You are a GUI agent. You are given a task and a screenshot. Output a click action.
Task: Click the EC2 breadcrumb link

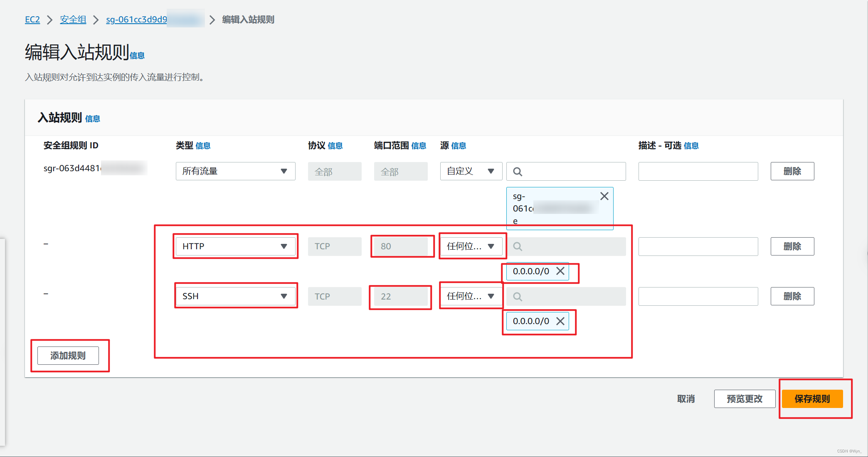click(32, 20)
